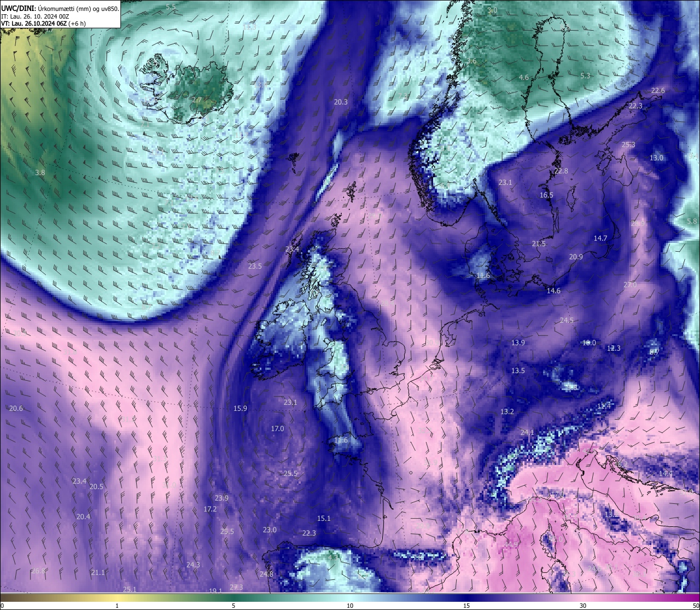
Task: Click the 14.6 value in northern Germany
Action: [x=553, y=291]
